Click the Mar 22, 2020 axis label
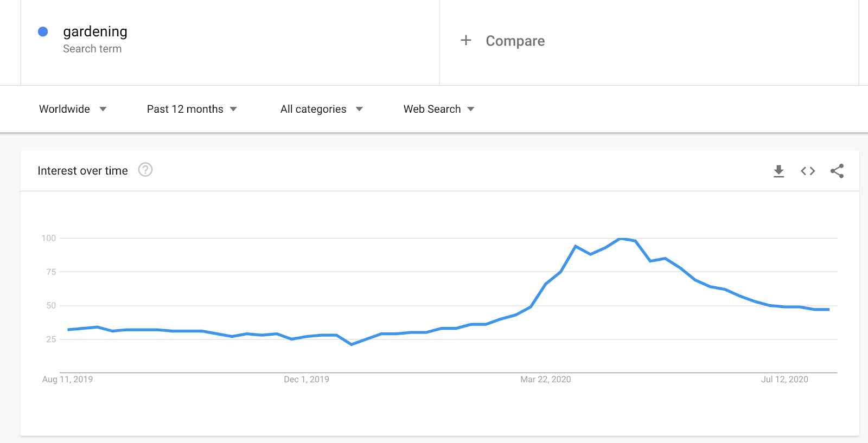This screenshot has height=443, width=868. [x=546, y=379]
